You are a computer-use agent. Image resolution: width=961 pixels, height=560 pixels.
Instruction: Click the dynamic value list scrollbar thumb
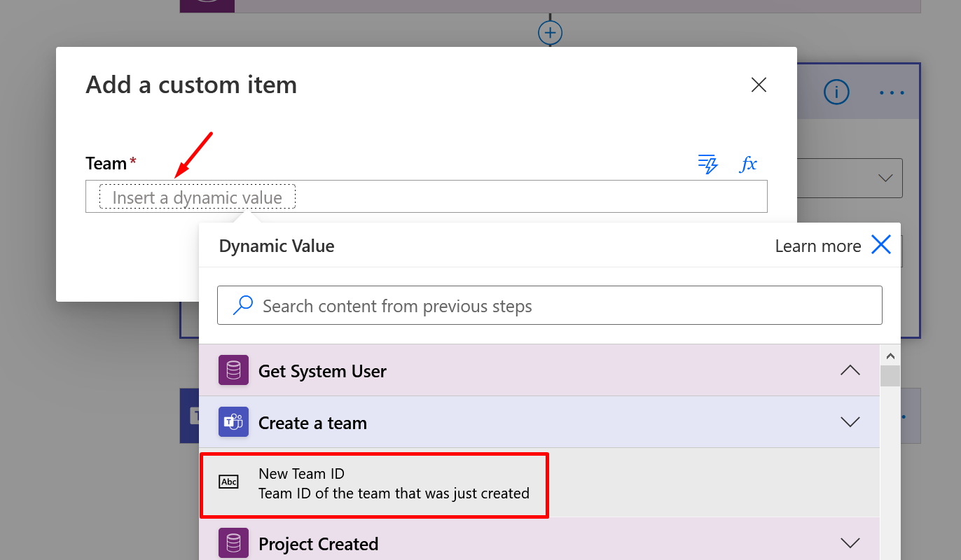890,375
